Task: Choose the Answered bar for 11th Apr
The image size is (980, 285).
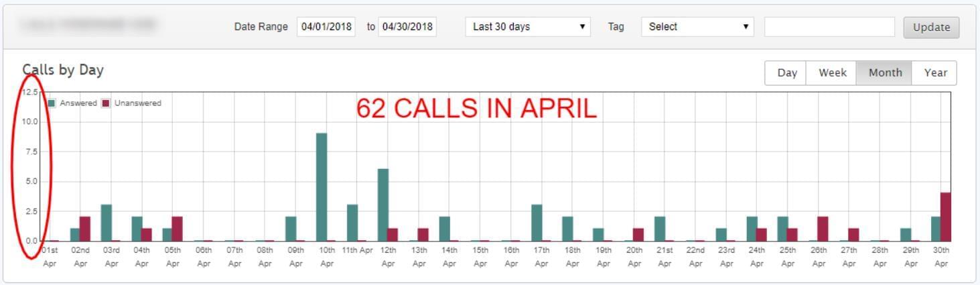Action: (x=352, y=223)
